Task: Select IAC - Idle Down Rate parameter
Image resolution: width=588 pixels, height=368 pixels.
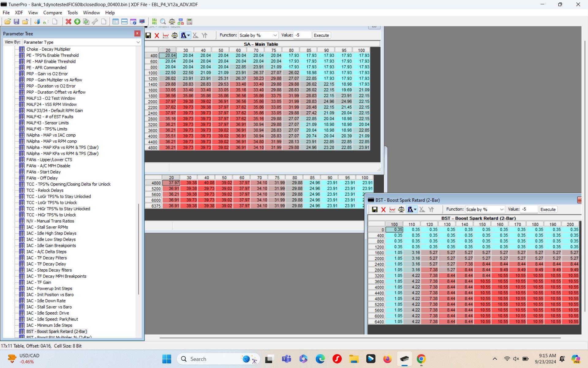Action: tap(46, 301)
